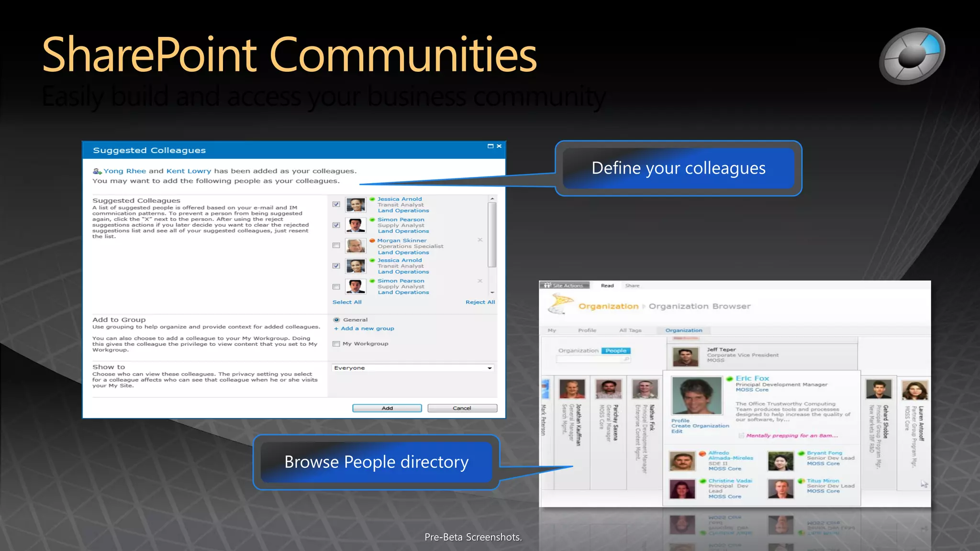Open the Site Actions menu
Screen dimensions: 980x551
pos(565,286)
